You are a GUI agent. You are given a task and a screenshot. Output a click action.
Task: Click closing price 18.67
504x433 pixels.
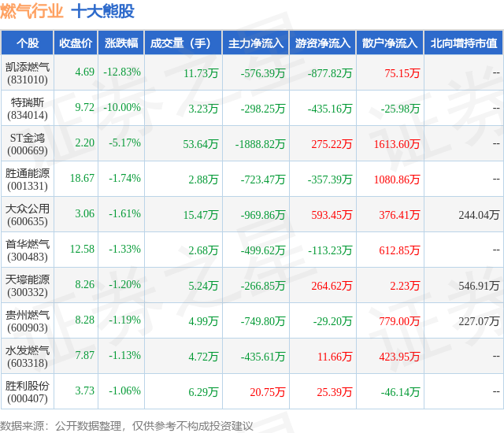pos(82,178)
